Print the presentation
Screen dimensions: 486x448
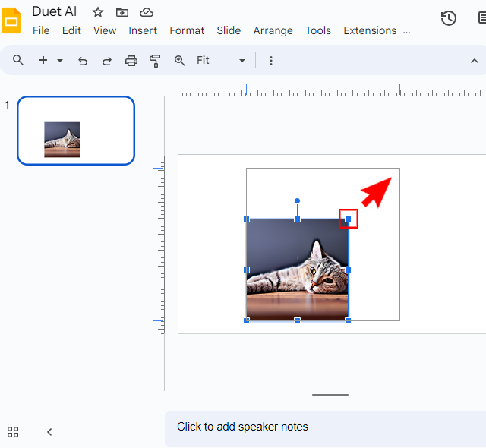click(131, 61)
